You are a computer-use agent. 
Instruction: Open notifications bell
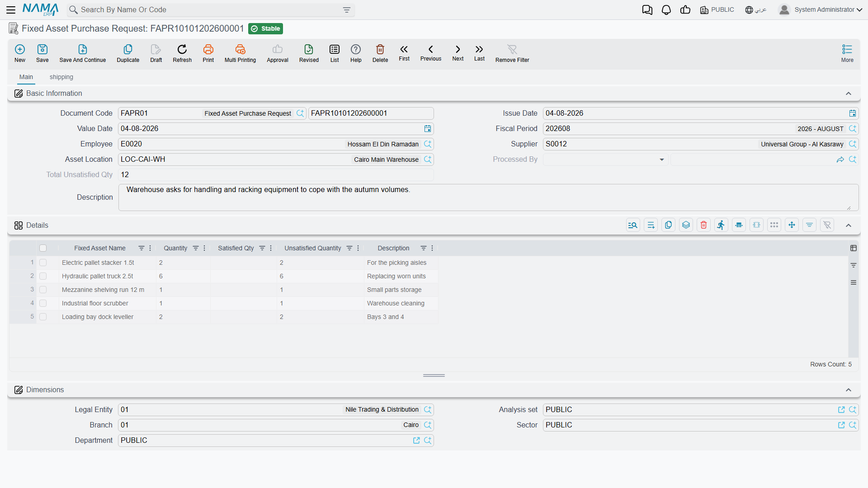[x=666, y=9]
